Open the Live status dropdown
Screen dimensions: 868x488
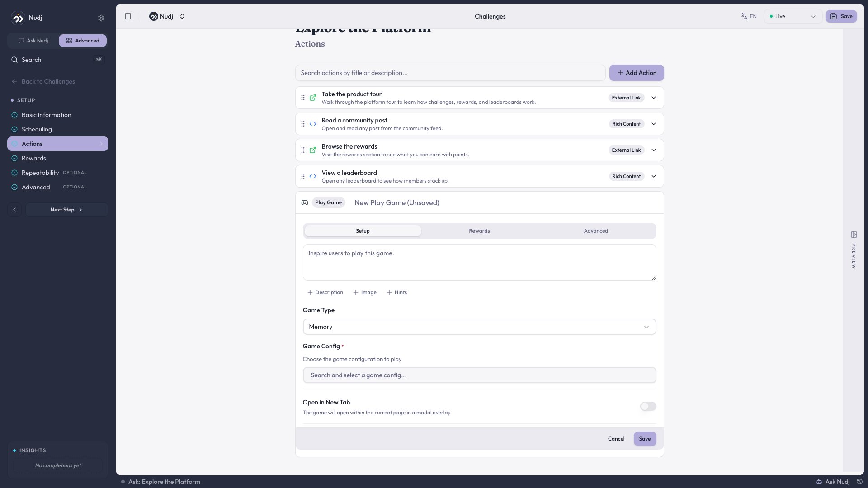[x=793, y=16]
